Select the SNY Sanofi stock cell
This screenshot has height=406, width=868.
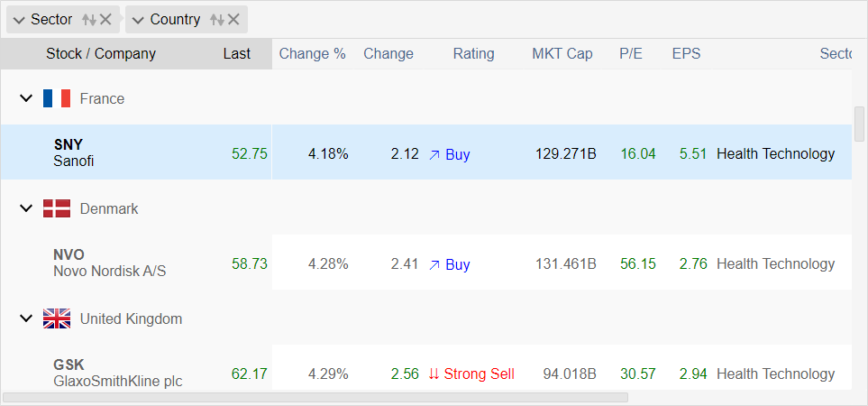tap(135, 152)
